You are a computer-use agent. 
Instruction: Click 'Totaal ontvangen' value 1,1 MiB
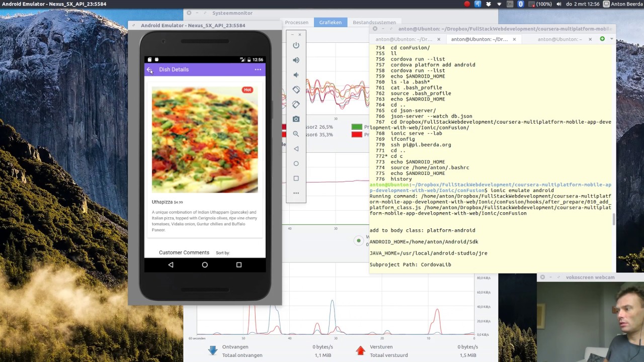click(323, 355)
